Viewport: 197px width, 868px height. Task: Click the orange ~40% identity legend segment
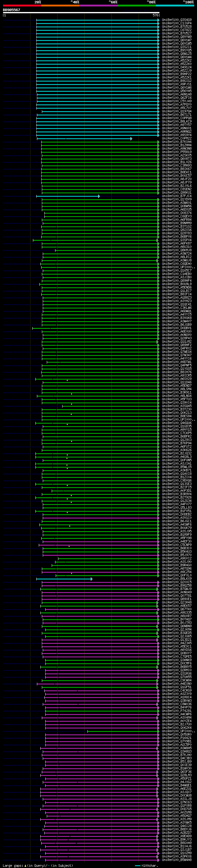pyautogui.click(x=60, y=6)
